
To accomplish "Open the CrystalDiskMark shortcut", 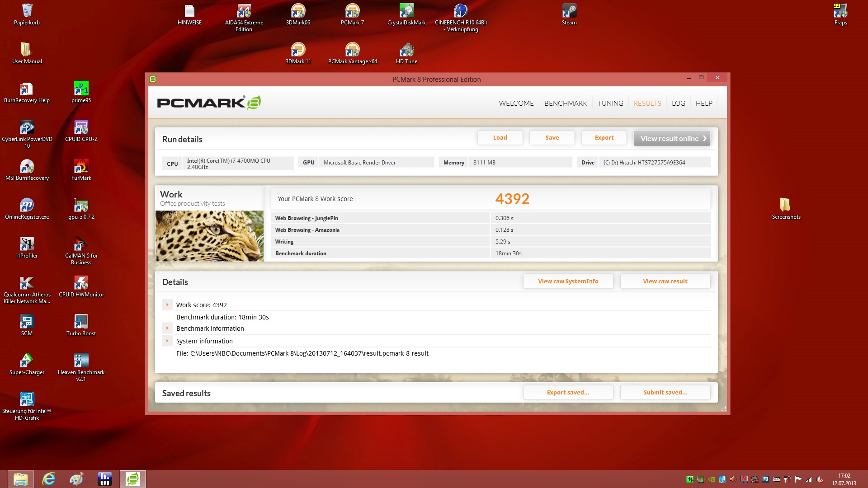I will coord(406,14).
